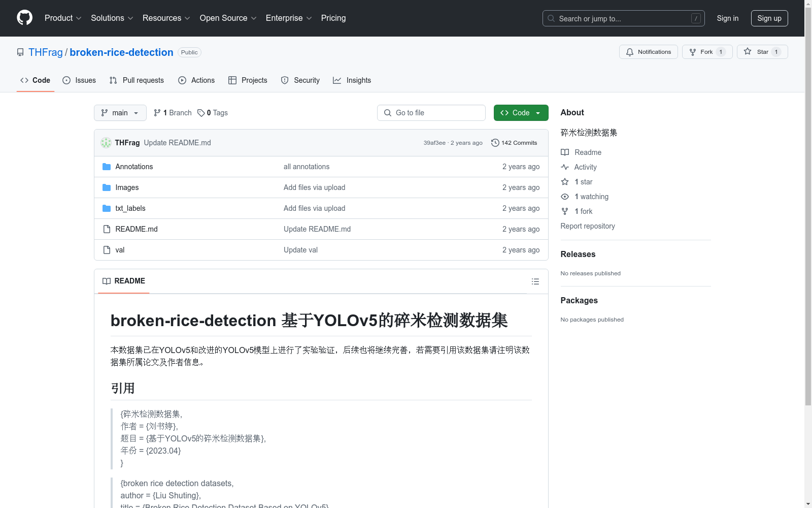Screen dimensions: 812x508
Task: Click the repository icon beside THFrag
Action: (x=20, y=52)
